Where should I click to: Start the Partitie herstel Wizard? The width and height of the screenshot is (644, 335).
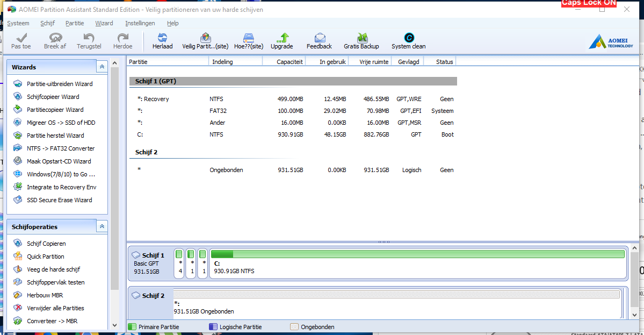(x=55, y=135)
